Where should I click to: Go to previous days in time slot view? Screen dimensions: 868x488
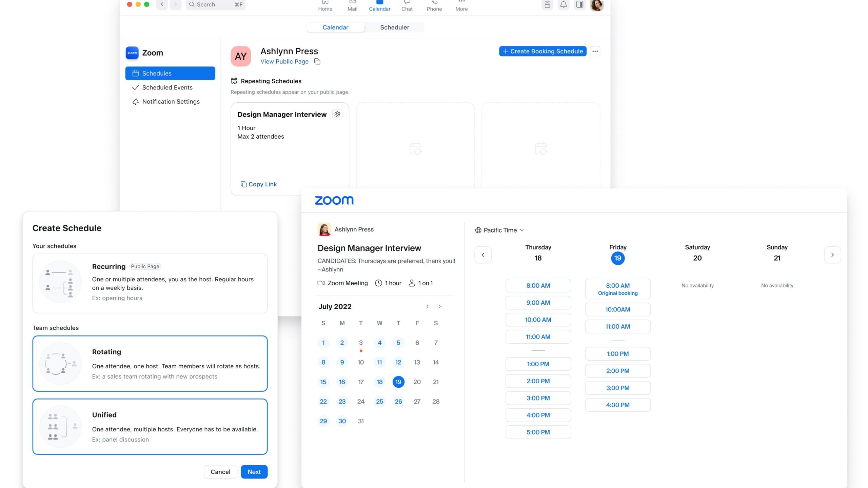coord(483,255)
